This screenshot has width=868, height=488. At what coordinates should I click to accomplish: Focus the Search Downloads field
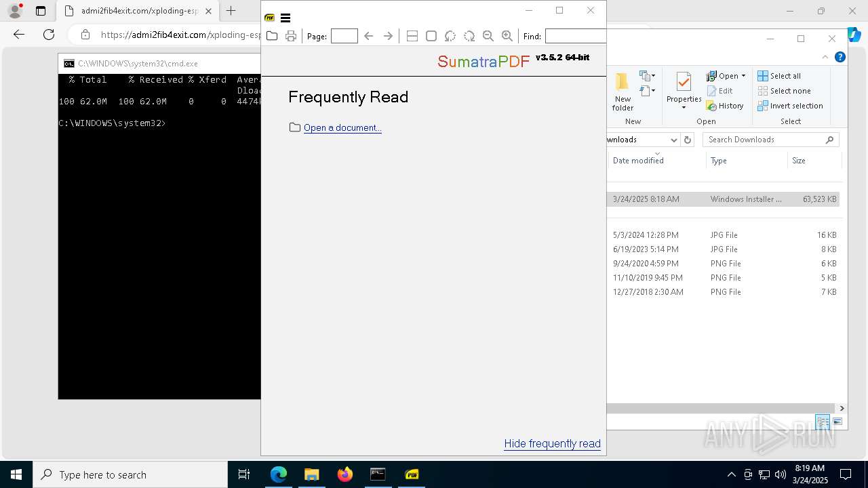pos(771,140)
